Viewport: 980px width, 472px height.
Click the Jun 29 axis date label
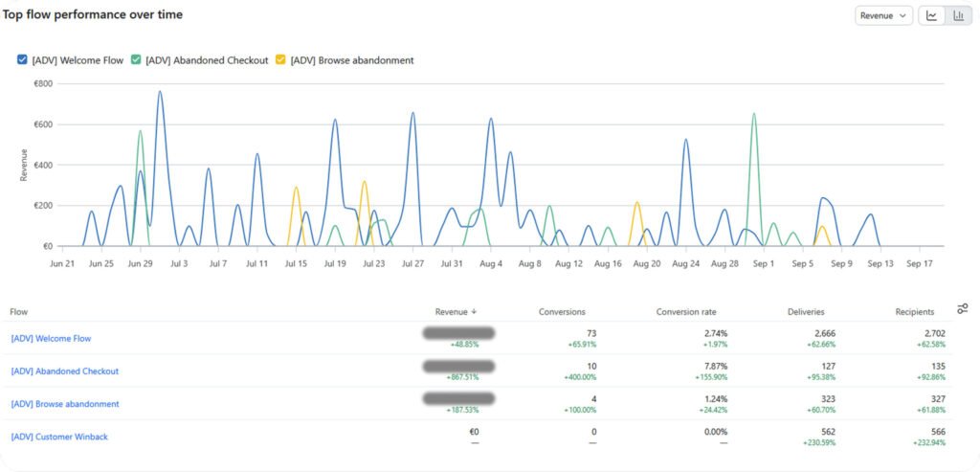(140, 264)
